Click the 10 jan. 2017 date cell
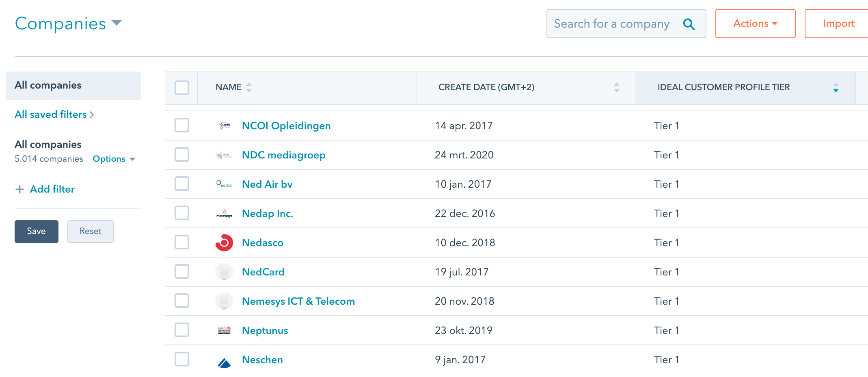This screenshot has height=377, width=868. point(463,184)
